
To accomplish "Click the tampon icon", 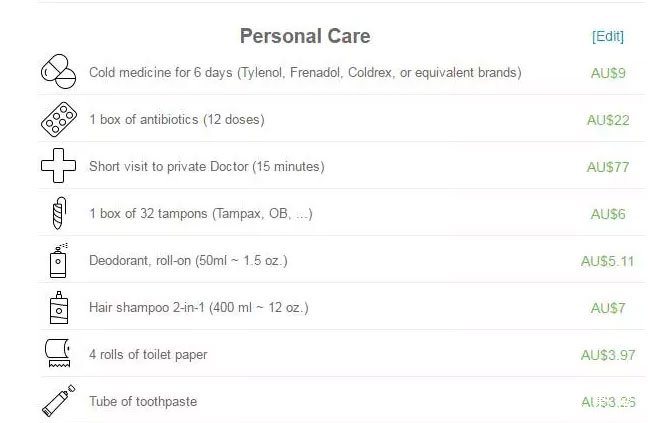I will [59, 213].
